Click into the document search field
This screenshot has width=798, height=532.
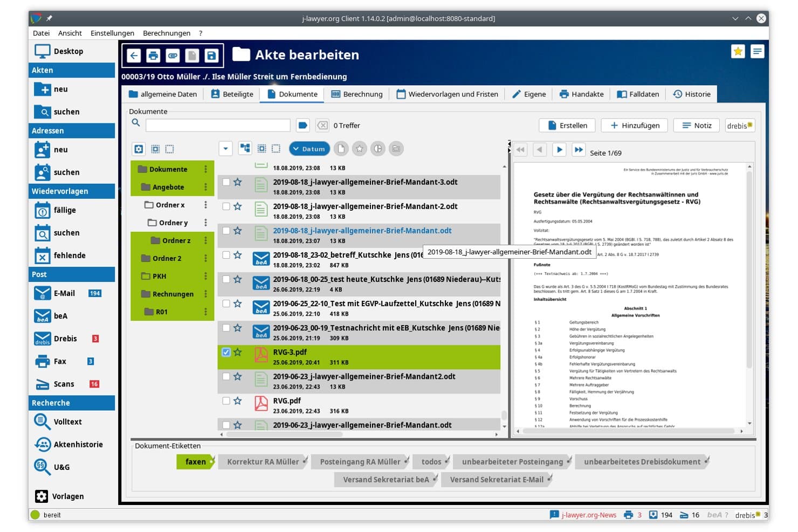(x=218, y=126)
